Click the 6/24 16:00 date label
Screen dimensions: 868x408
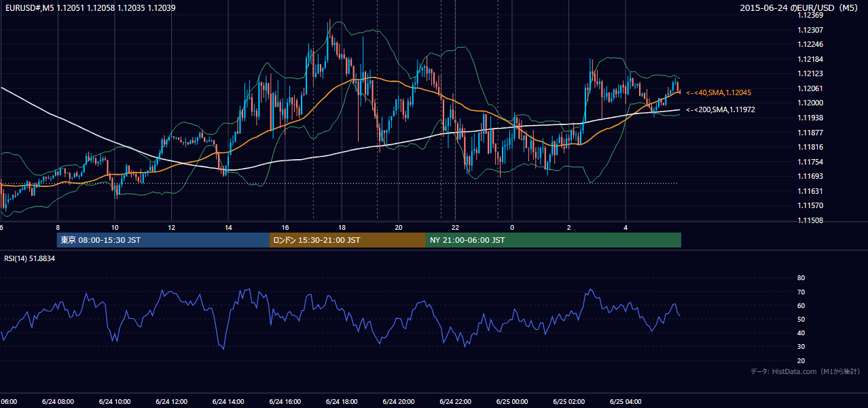pyautogui.click(x=285, y=401)
